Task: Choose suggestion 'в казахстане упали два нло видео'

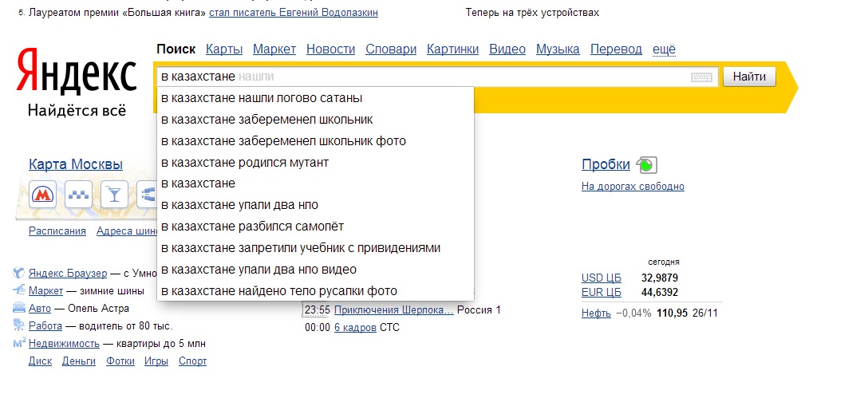Action: click(316, 270)
